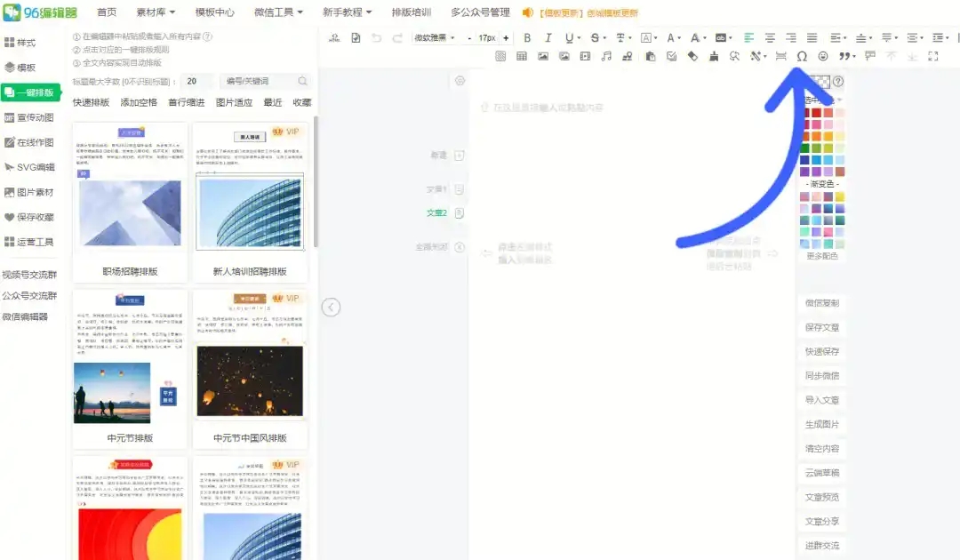960x560 pixels.
Task: Decrease font size with the minus button
Action: (x=469, y=38)
